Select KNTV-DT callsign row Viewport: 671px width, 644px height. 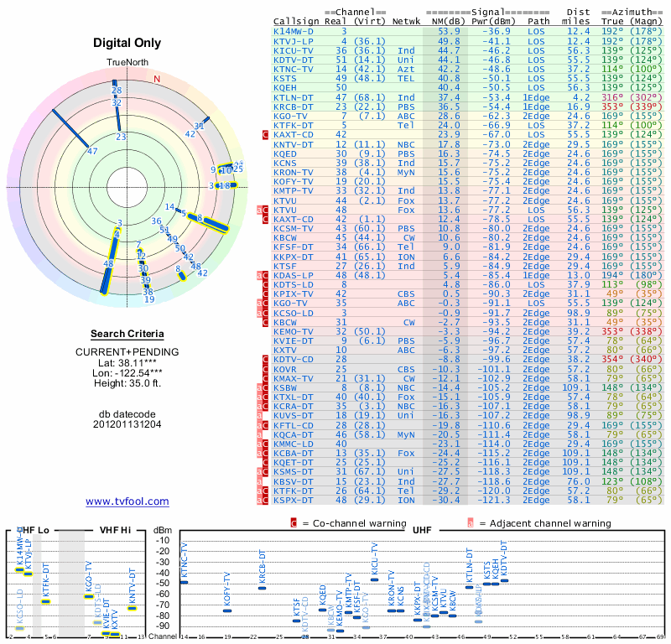(294, 144)
